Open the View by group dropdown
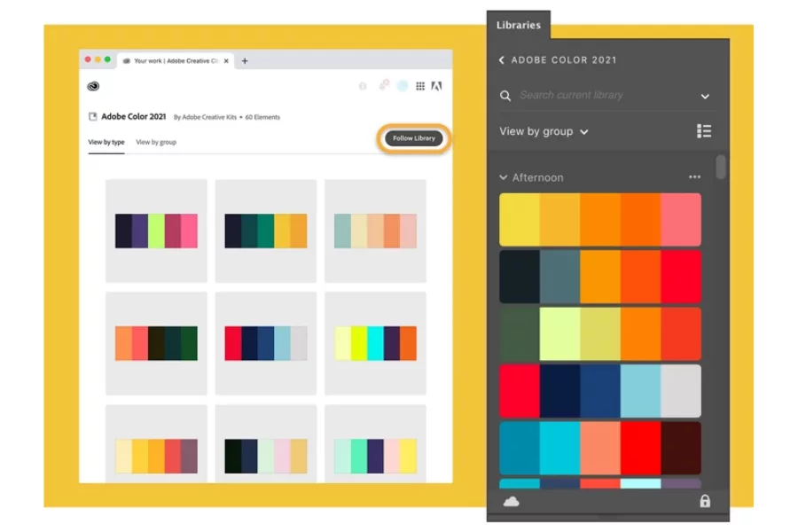The image size is (798, 532). [x=544, y=131]
